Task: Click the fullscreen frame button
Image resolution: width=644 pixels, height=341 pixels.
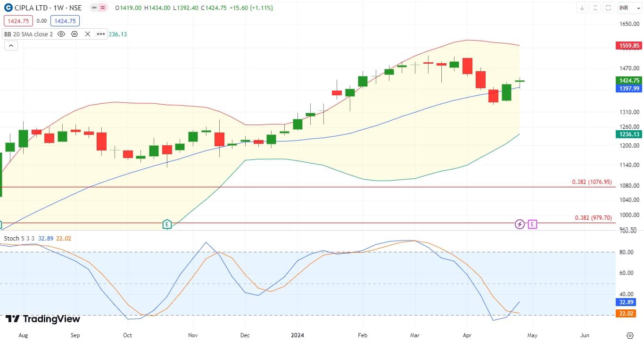Action: [x=609, y=8]
